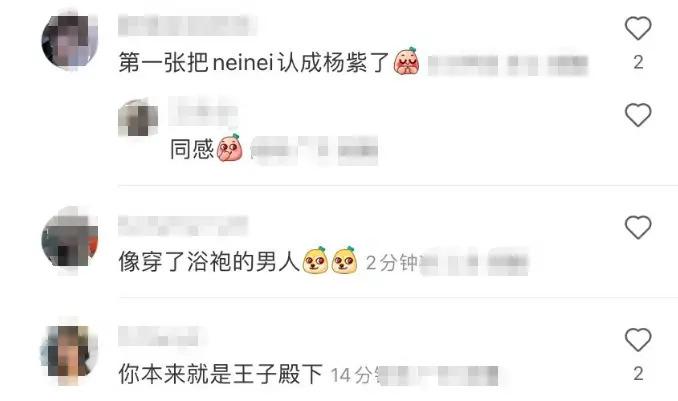Tap blurred username above the 浴袍 comment
Image resolution: width=678 pixels, height=401 pixels.
tap(183, 225)
